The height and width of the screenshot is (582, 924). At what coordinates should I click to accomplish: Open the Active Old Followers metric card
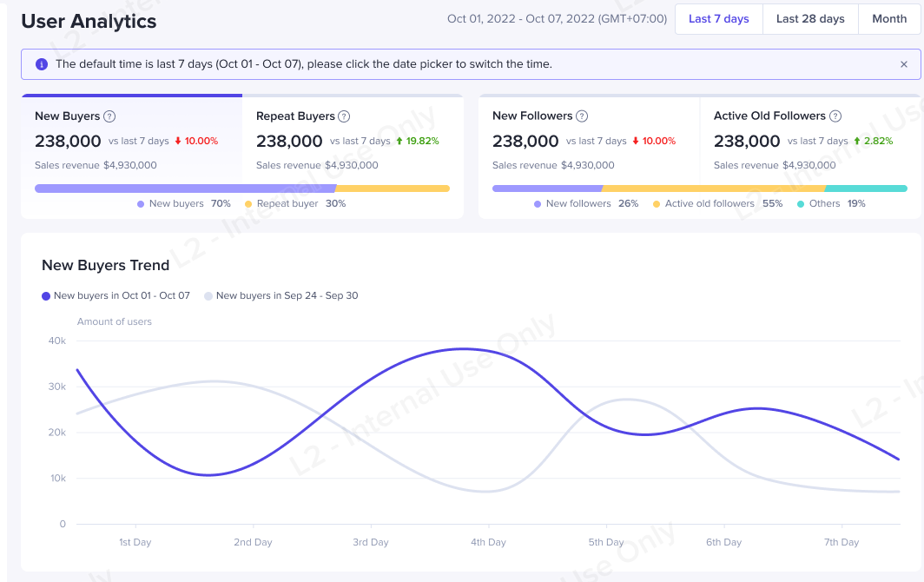[x=809, y=139]
